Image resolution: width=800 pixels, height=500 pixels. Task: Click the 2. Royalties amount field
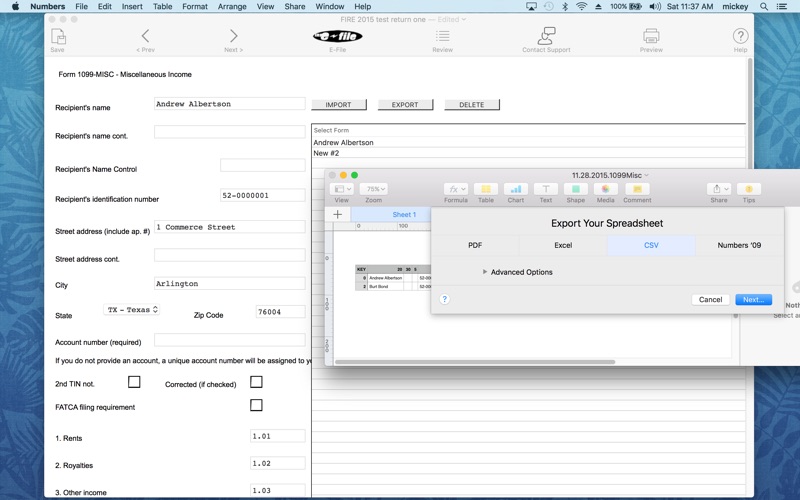[278, 463]
